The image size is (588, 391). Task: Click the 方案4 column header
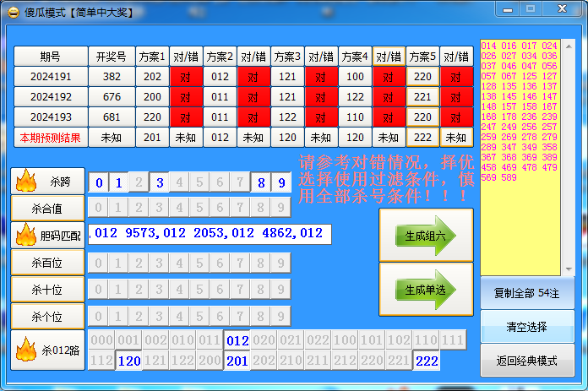pos(355,57)
